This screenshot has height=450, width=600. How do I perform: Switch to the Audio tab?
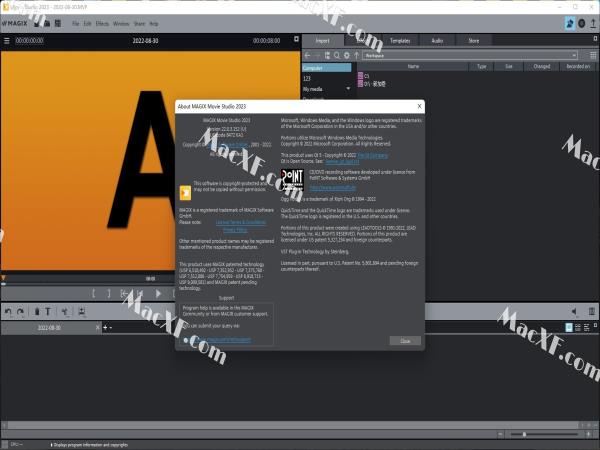pos(437,41)
